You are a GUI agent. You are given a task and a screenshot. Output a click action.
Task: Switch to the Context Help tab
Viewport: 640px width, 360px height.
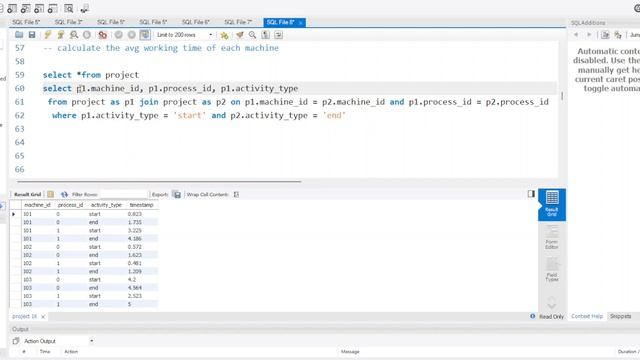(x=587, y=316)
